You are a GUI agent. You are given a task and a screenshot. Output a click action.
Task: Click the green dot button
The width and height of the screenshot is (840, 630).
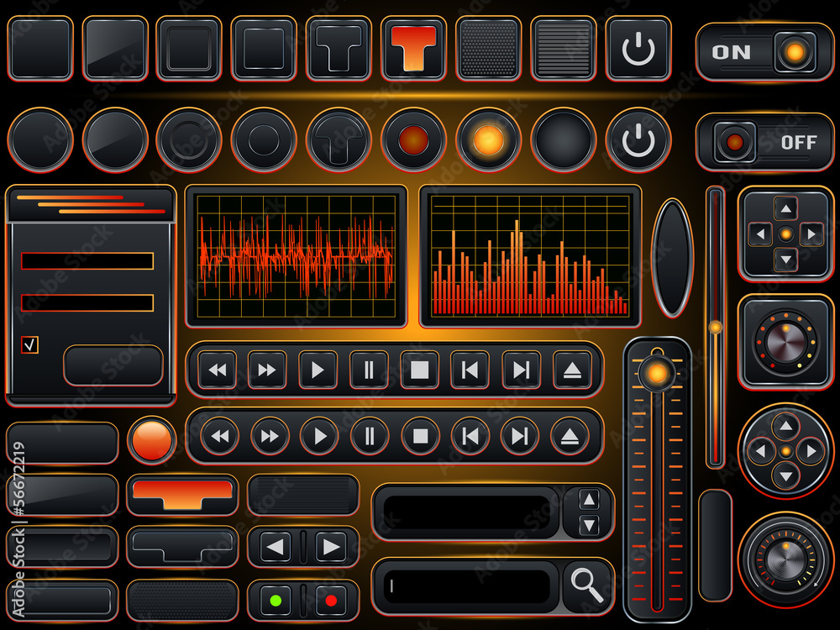coord(276,601)
